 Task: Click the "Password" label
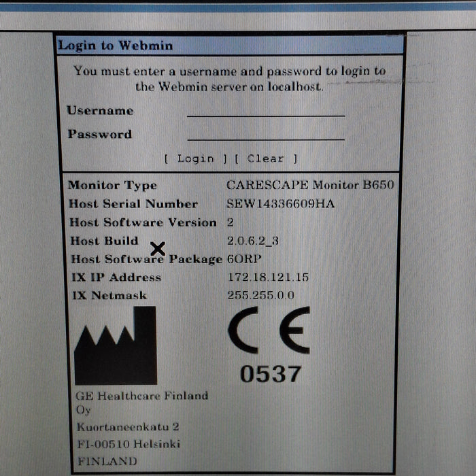[100, 134]
